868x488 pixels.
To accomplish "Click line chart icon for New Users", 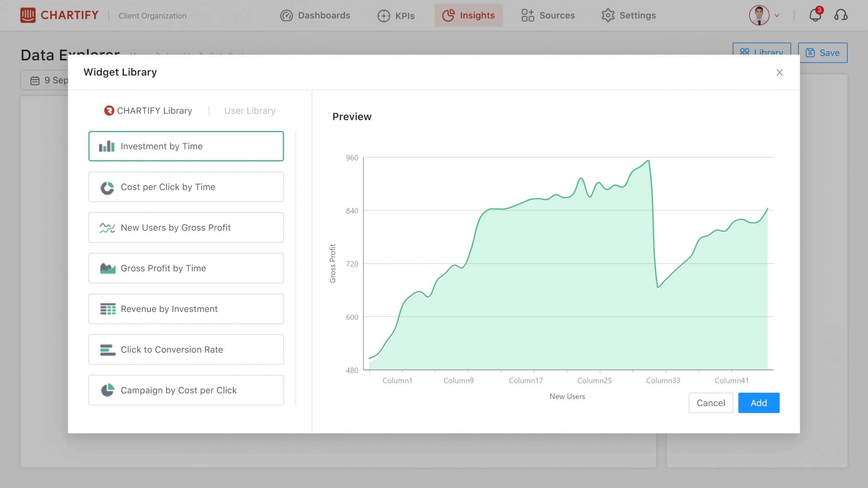I will pos(107,228).
